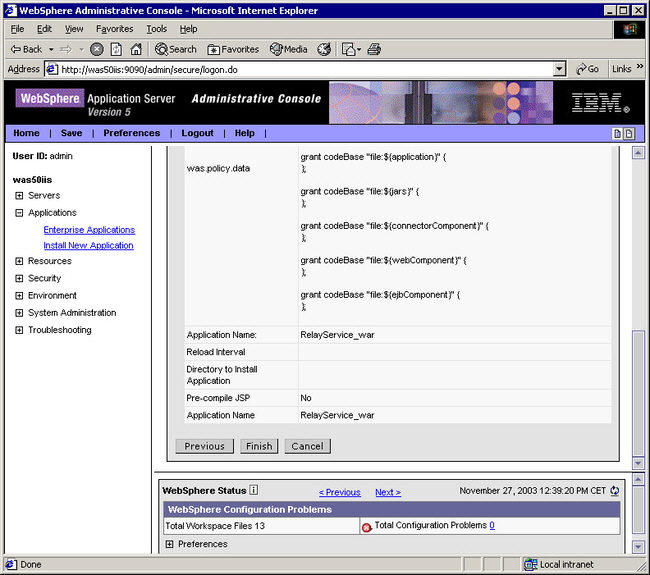Open the Enterprise Applications link
The width and height of the screenshot is (650, 575).
click(x=89, y=230)
